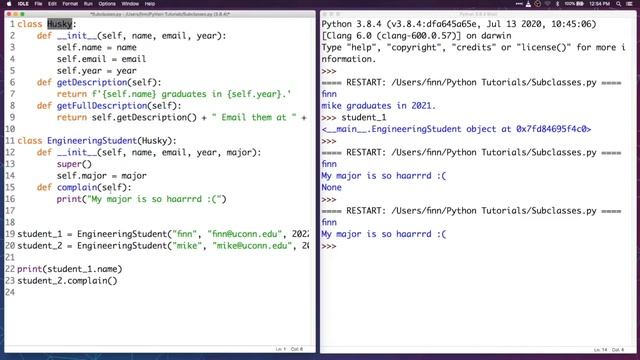Open the Format menu
This screenshot has height=360, width=640.
coord(70,4)
